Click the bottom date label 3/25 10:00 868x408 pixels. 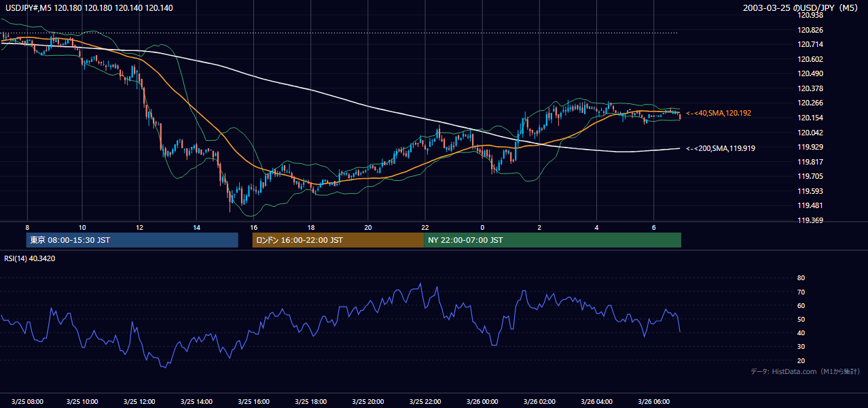(84, 401)
